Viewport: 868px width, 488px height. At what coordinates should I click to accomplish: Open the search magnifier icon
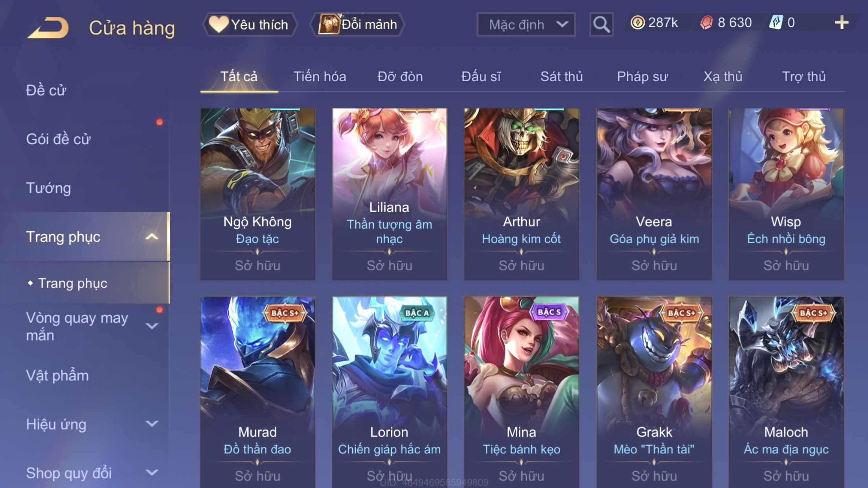click(601, 24)
